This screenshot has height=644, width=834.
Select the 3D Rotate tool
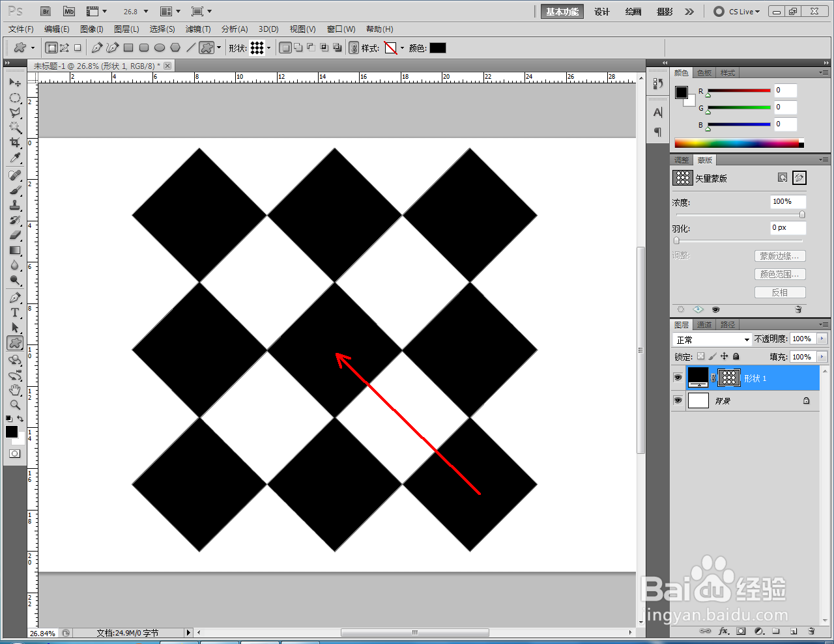pos(15,360)
